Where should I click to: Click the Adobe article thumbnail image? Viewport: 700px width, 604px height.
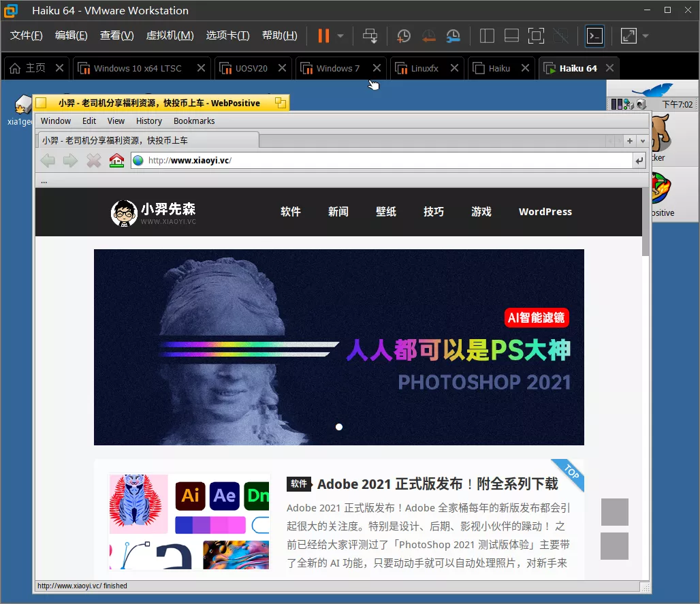coord(190,522)
